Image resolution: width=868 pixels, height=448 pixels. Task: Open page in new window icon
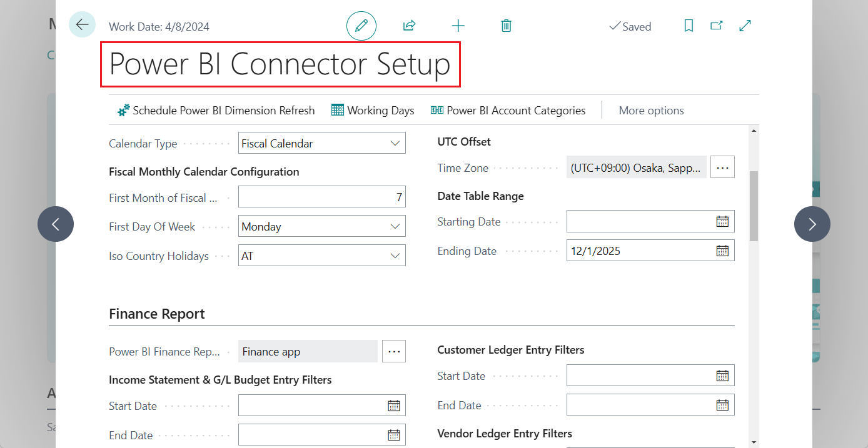pos(717,25)
